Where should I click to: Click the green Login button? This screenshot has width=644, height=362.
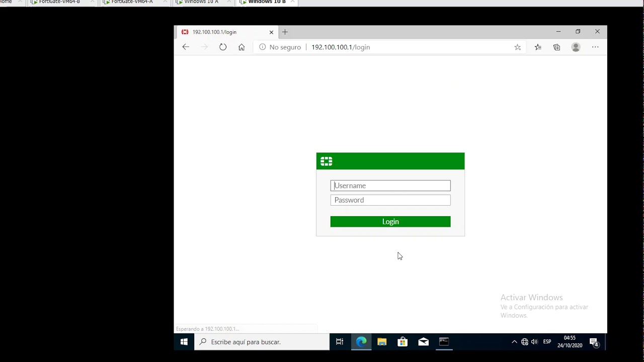390,222
